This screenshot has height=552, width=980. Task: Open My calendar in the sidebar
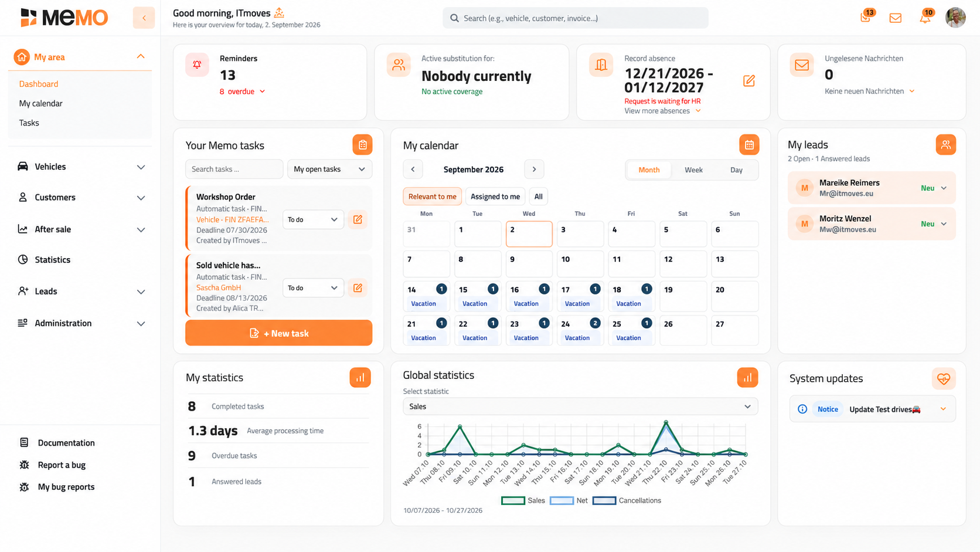(x=40, y=103)
